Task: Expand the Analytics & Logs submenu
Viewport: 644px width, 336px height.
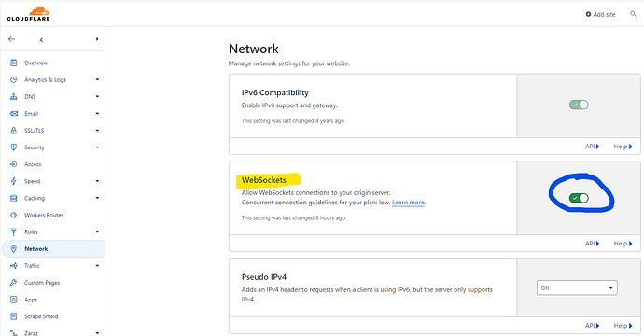Action: [x=97, y=79]
